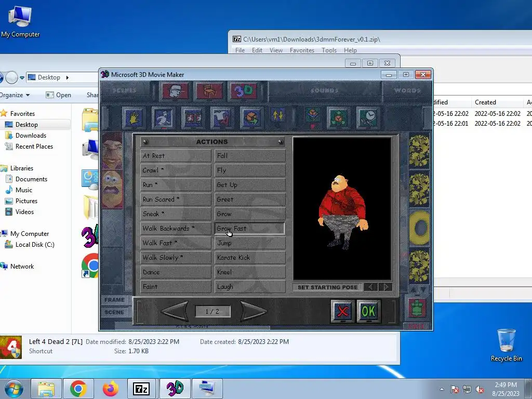Select Downloads in Explorer Favorites
532x399 pixels.
tap(31, 136)
